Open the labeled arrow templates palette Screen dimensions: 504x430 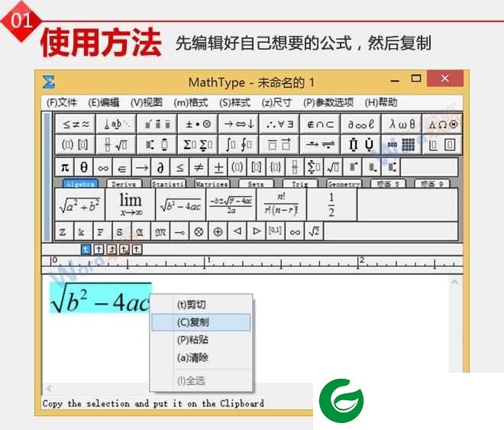(320, 144)
